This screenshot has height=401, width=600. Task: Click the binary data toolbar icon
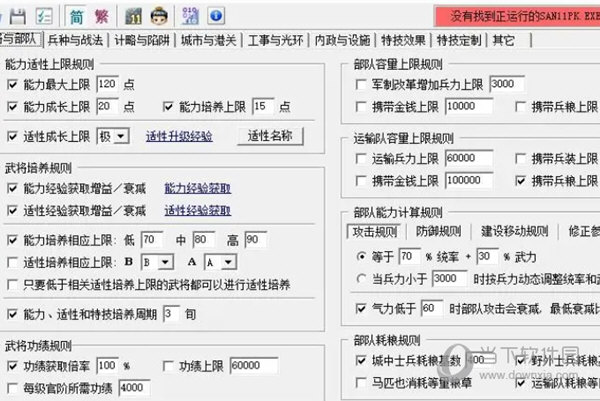click(x=190, y=16)
